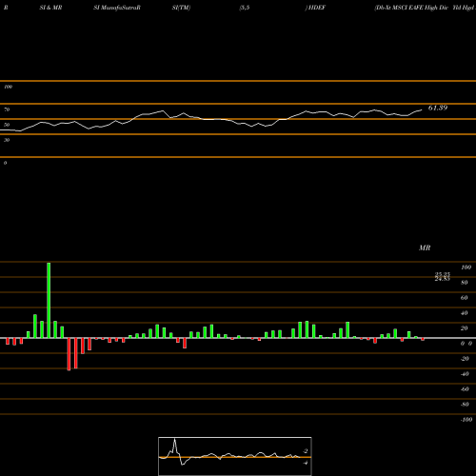This screenshot has height=476, width=476.
Task: Click the MR axis label -40
Action: tap(465, 374)
